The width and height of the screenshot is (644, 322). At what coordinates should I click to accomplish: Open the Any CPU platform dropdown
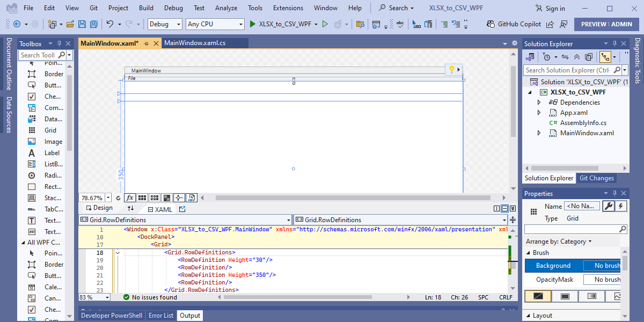point(216,24)
